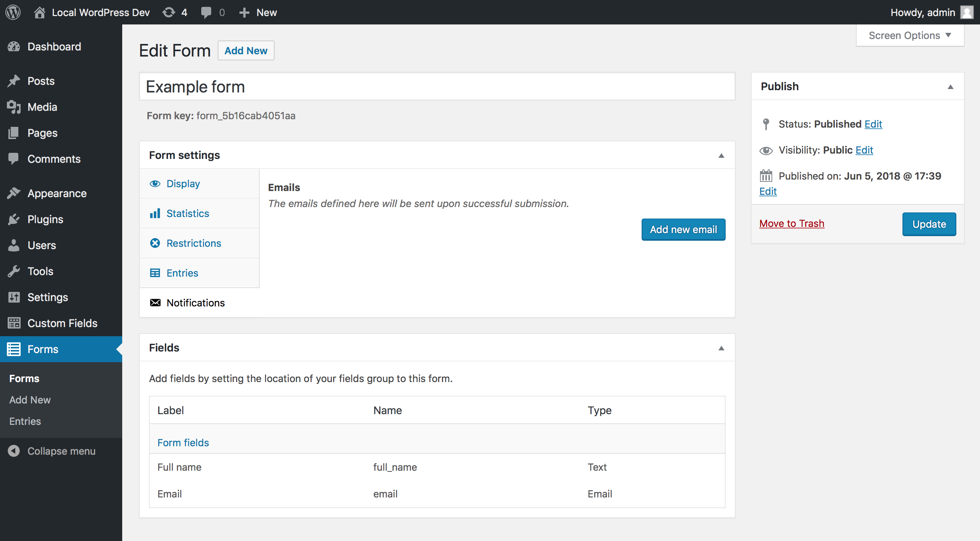
Task: Collapse the Fields panel
Action: [x=721, y=348]
